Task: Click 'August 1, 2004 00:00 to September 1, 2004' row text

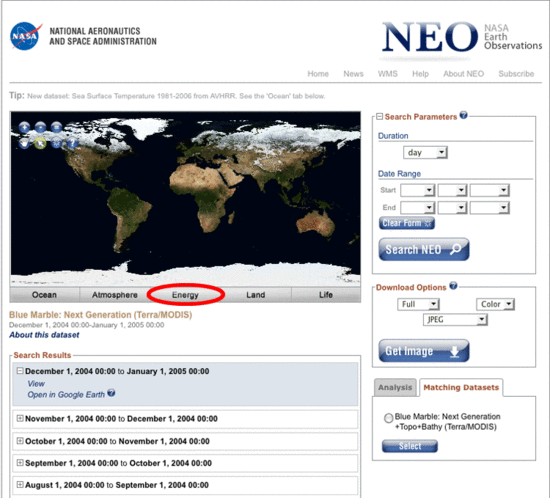Action: [117, 485]
